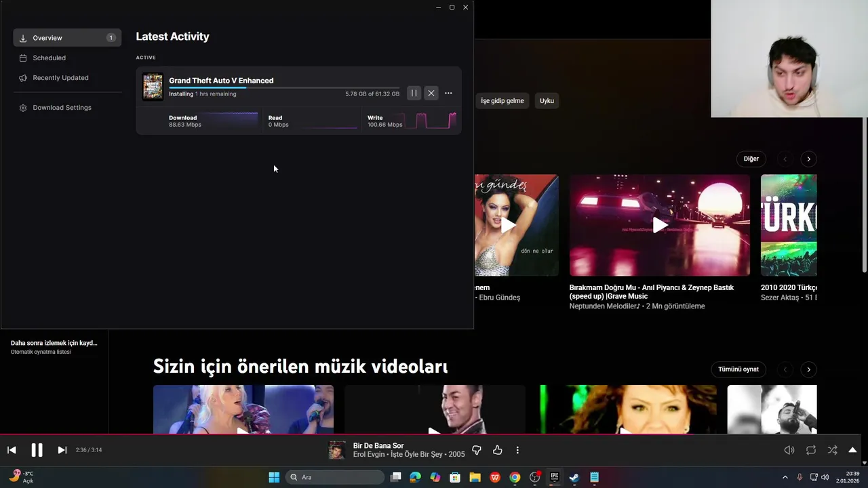Open WPS Office from taskbar
This screenshot has width=868, height=488.
click(x=495, y=477)
